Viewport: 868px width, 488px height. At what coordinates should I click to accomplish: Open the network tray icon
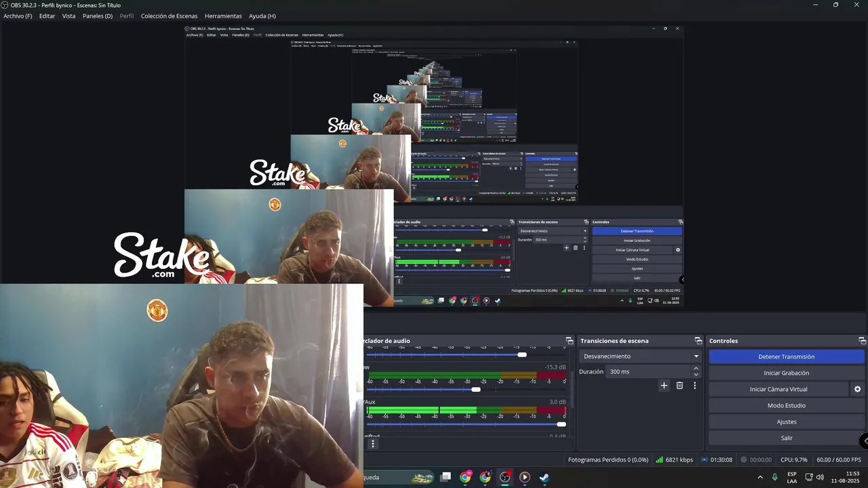[x=808, y=477]
